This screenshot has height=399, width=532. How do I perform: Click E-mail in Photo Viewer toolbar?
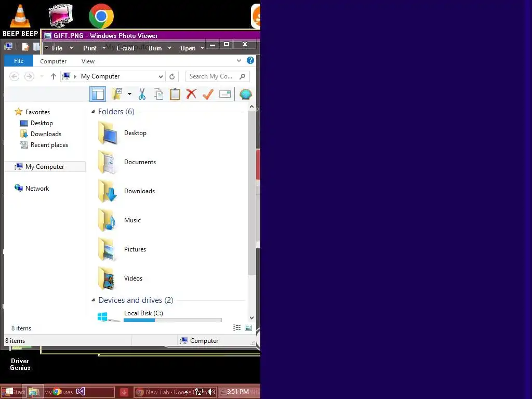pyautogui.click(x=125, y=48)
